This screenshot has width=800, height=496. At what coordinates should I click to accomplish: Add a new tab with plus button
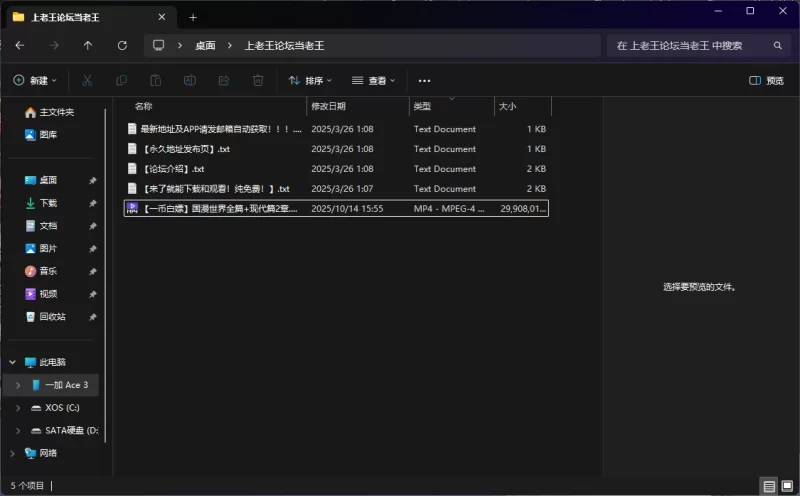pyautogui.click(x=193, y=17)
